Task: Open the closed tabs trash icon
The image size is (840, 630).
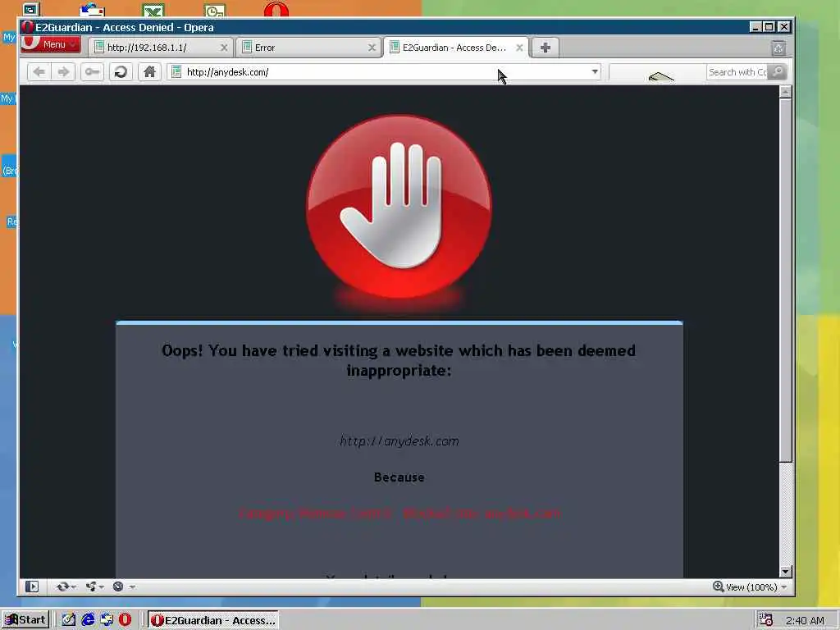Action: (x=779, y=48)
